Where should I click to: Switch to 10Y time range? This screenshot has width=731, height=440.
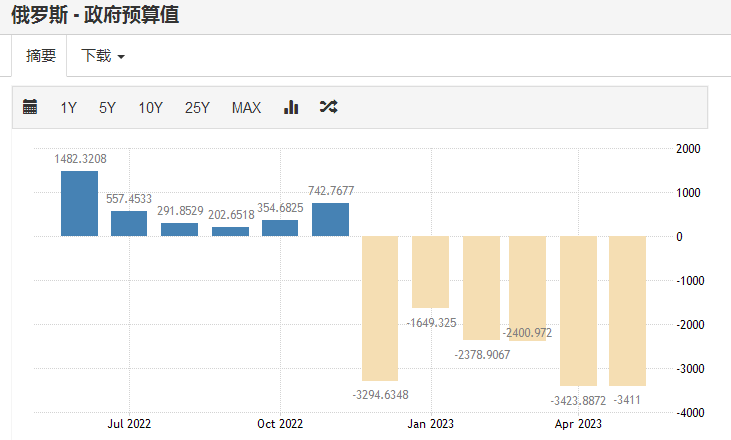click(x=150, y=108)
